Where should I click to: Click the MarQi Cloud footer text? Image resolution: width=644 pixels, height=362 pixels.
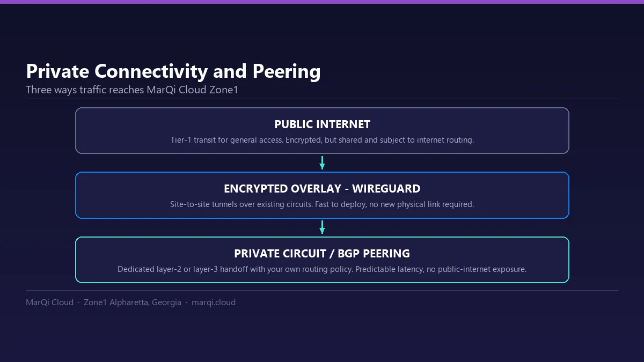click(x=49, y=302)
